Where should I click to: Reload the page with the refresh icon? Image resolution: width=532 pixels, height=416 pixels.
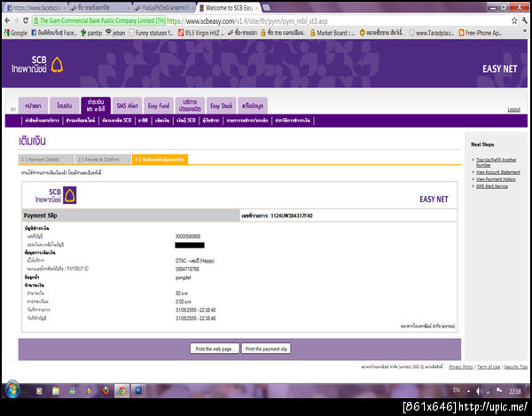(26, 20)
